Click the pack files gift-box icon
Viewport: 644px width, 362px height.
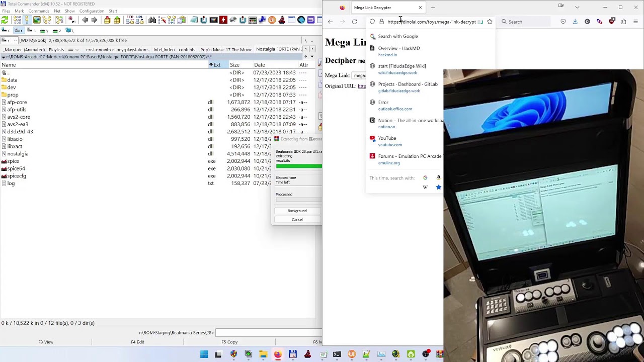pos(107,20)
